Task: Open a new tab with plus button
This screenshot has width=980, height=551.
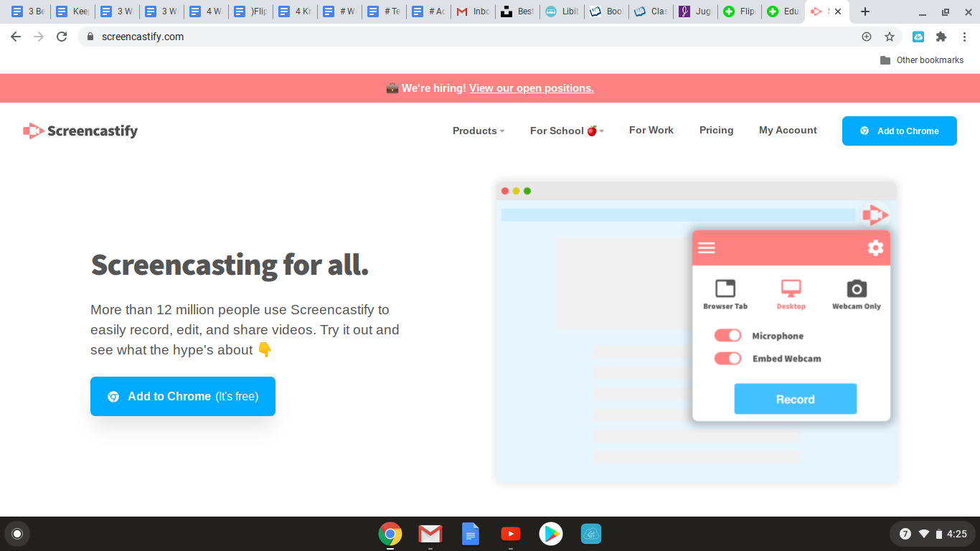Action: click(x=865, y=11)
